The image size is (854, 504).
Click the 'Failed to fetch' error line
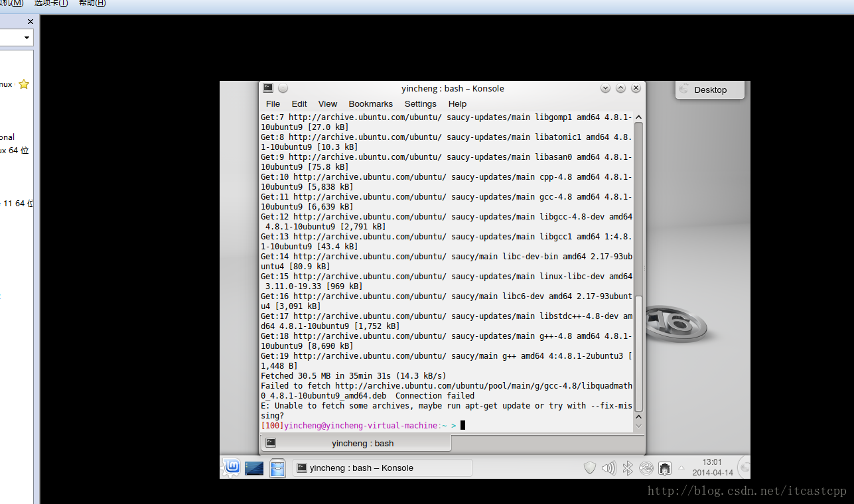[x=447, y=391]
